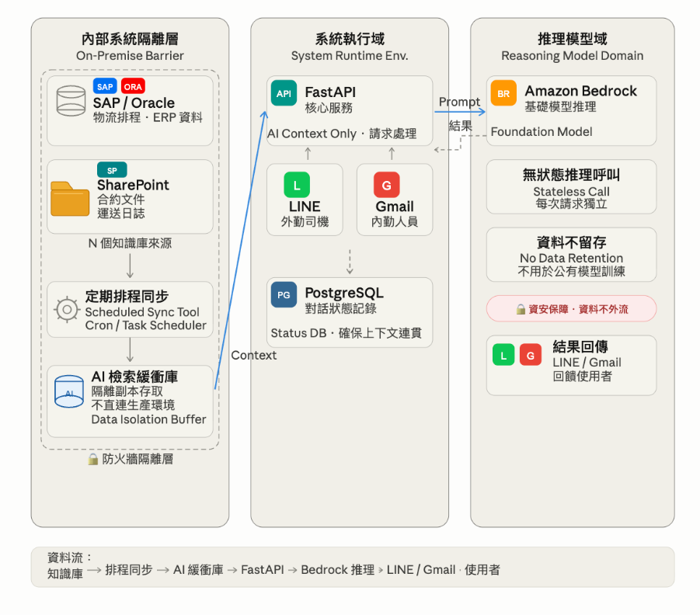Click the Foundation Model text
This screenshot has width=700, height=615.
click(542, 132)
